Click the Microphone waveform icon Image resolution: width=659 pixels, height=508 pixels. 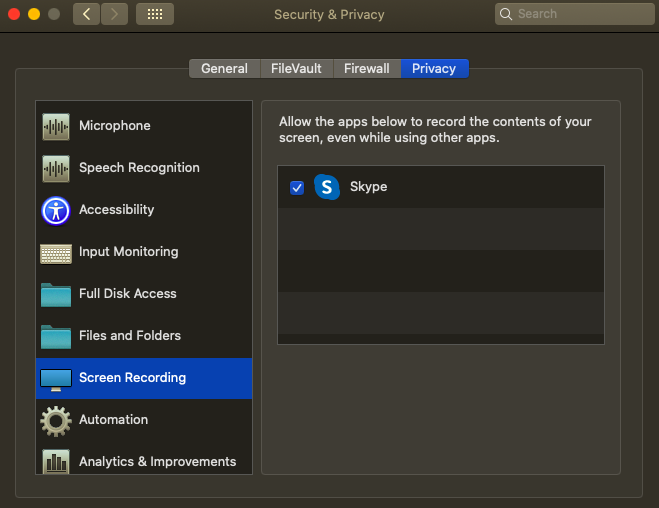coord(56,126)
